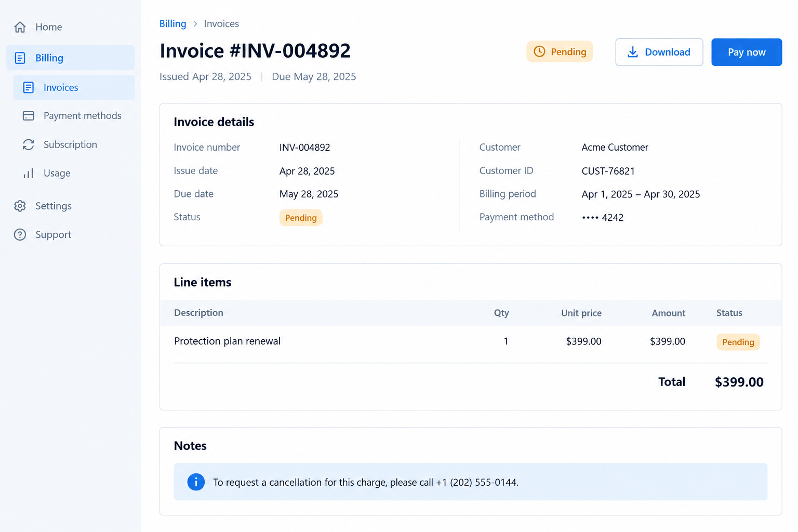Click the blue info icon in Notes
The height and width of the screenshot is (532, 798).
point(196,482)
